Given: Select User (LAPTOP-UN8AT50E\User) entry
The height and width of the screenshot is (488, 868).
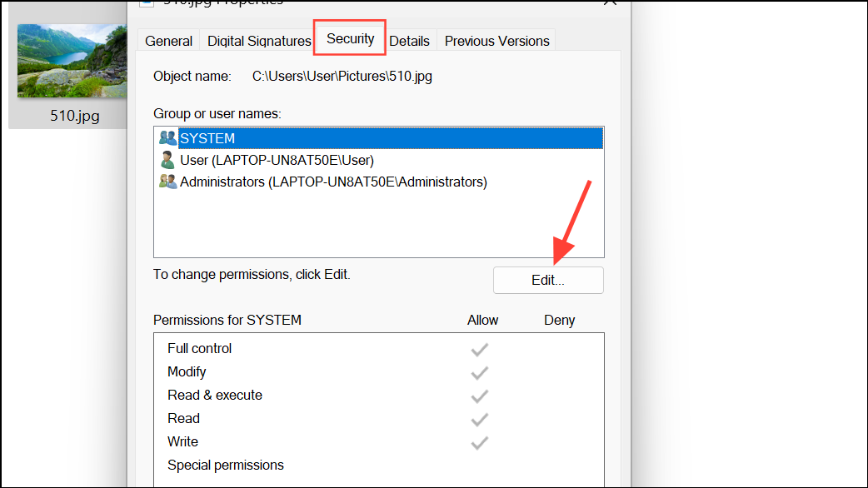Looking at the screenshot, I should (x=379, y=160).
